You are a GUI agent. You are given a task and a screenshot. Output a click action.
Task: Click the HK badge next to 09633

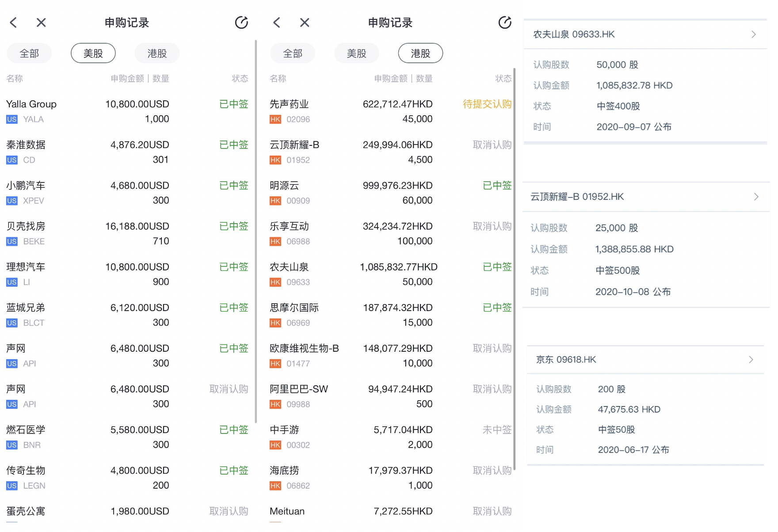pos(275,282)
